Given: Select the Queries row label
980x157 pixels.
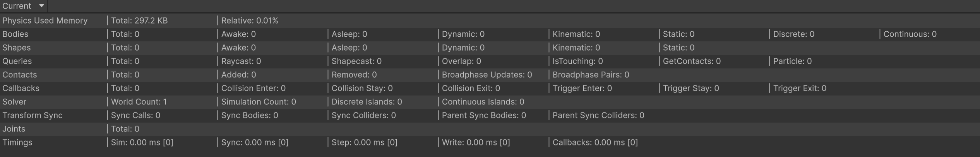Looking at the screenshot, I should pyautogui.click(x=17, y=61).
